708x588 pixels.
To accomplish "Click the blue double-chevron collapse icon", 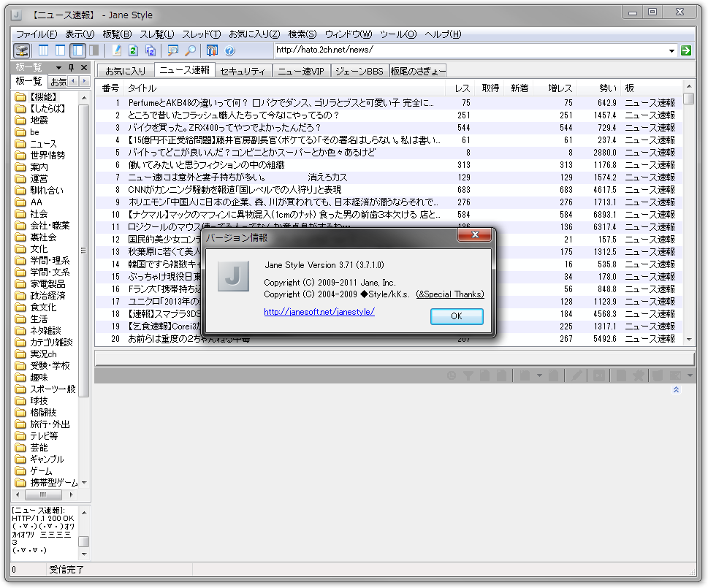I will 676,389.
